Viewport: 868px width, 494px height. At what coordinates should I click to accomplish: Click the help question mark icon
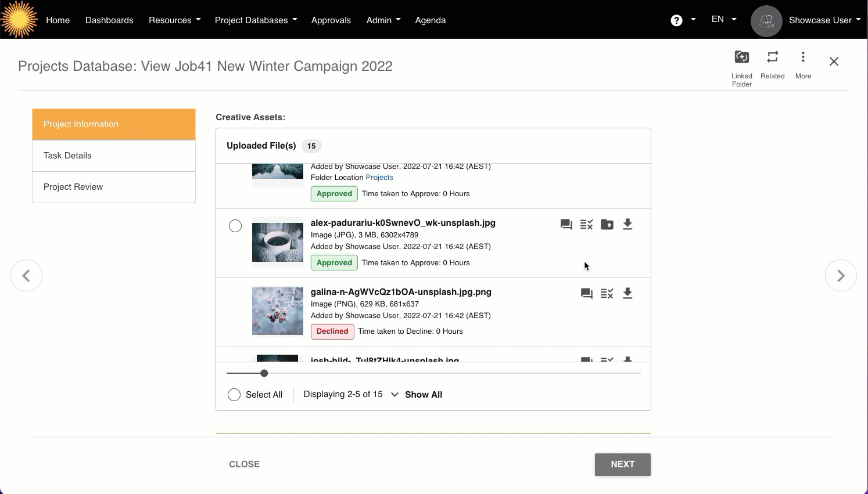point(676,20)
